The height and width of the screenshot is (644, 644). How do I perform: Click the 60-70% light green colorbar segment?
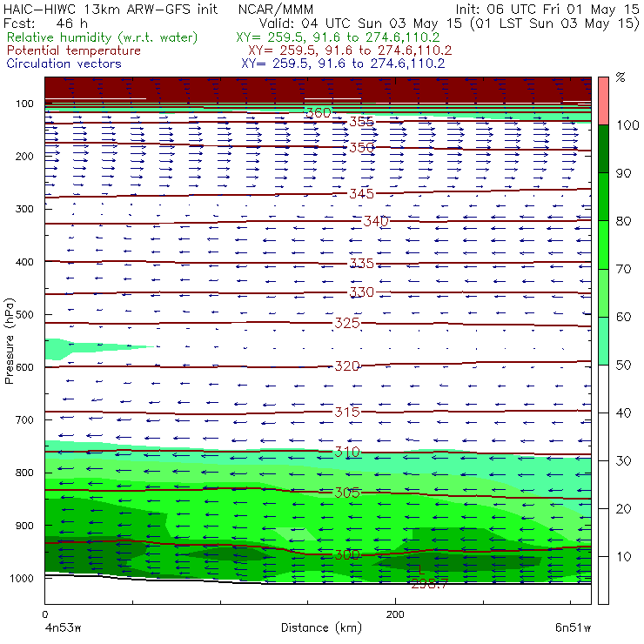603,292
